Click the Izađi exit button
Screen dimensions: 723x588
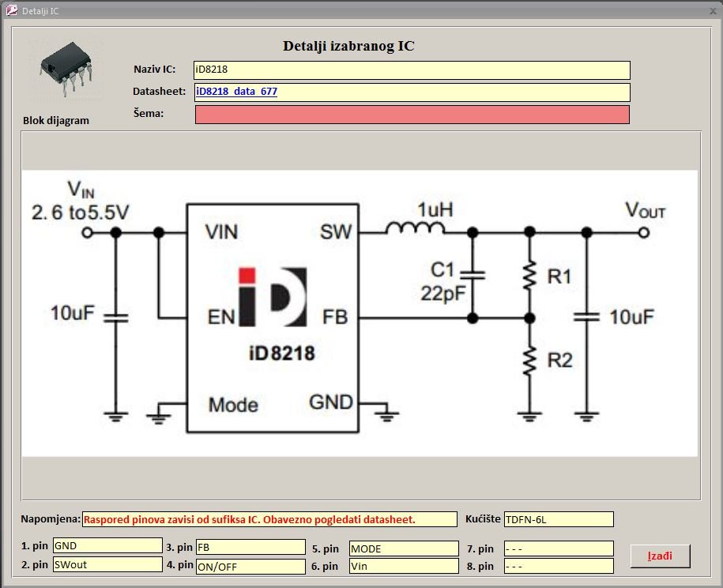coord(660,556)
